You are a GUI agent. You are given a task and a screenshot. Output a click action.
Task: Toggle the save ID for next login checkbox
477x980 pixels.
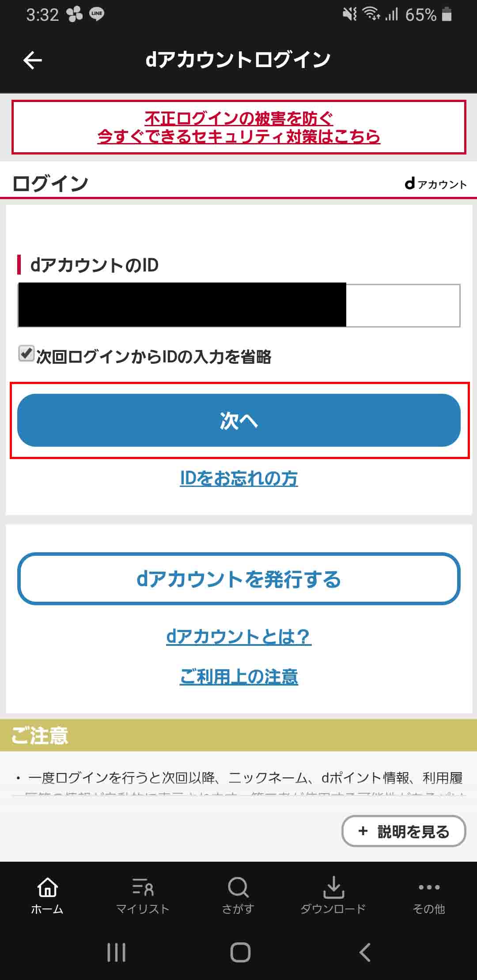26,354
